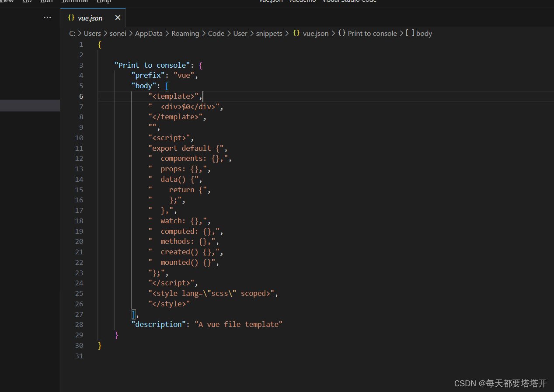The height and width of the screenshot is (392, 554).
Task: Expand the AppData breadcrumb folder
Action: click(149, 33)
